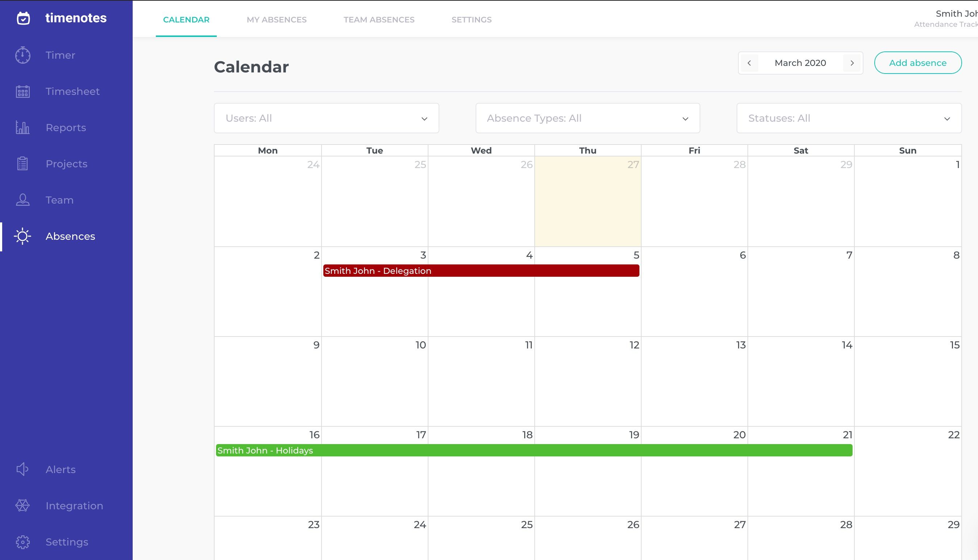
Task: Open the Timer stopwatch icon
Action: pos(23,55)
